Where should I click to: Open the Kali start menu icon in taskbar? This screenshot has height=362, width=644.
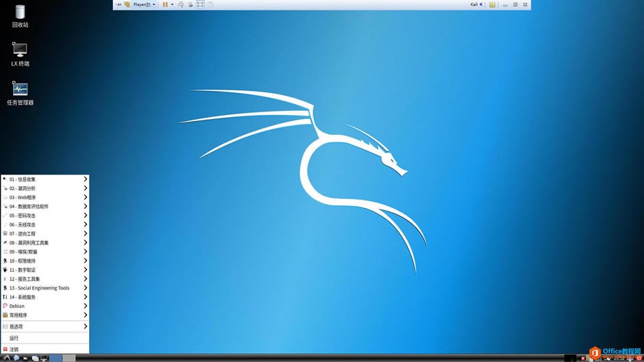(x=7, y=359)
